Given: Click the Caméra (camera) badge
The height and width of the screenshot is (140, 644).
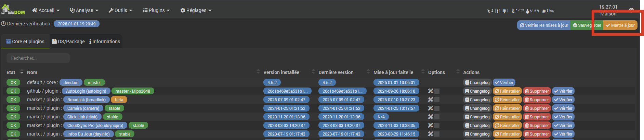Looking at the screenshot, I should pos(83,108).
